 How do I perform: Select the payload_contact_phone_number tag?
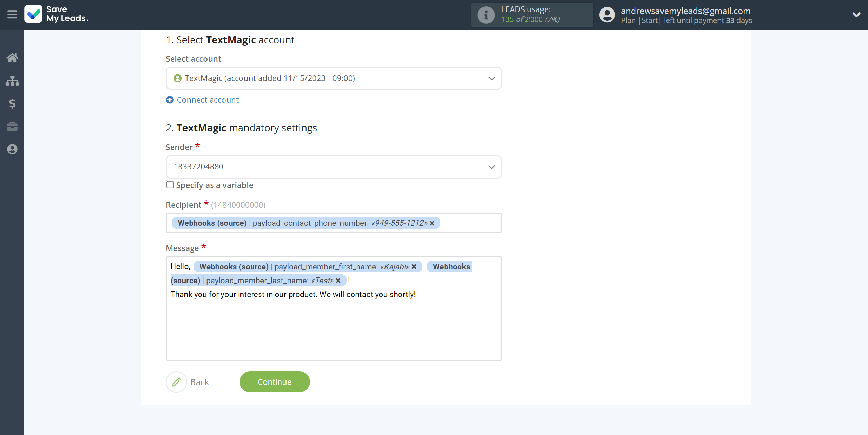pos(306,223)
